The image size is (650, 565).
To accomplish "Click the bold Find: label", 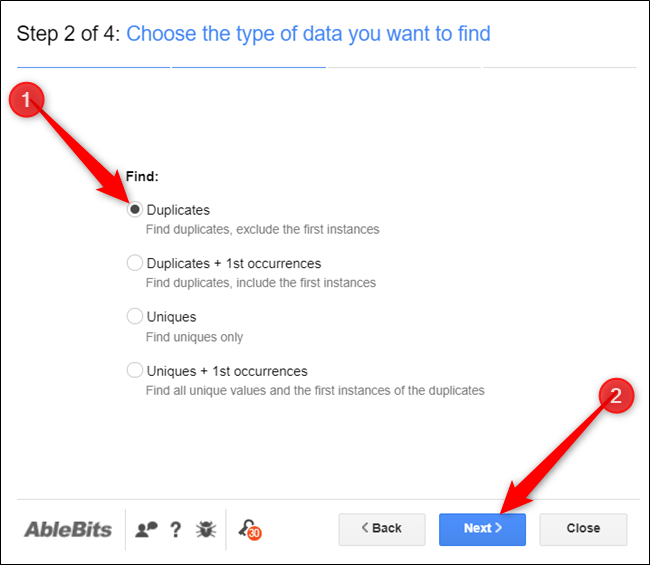I will 142,176.
